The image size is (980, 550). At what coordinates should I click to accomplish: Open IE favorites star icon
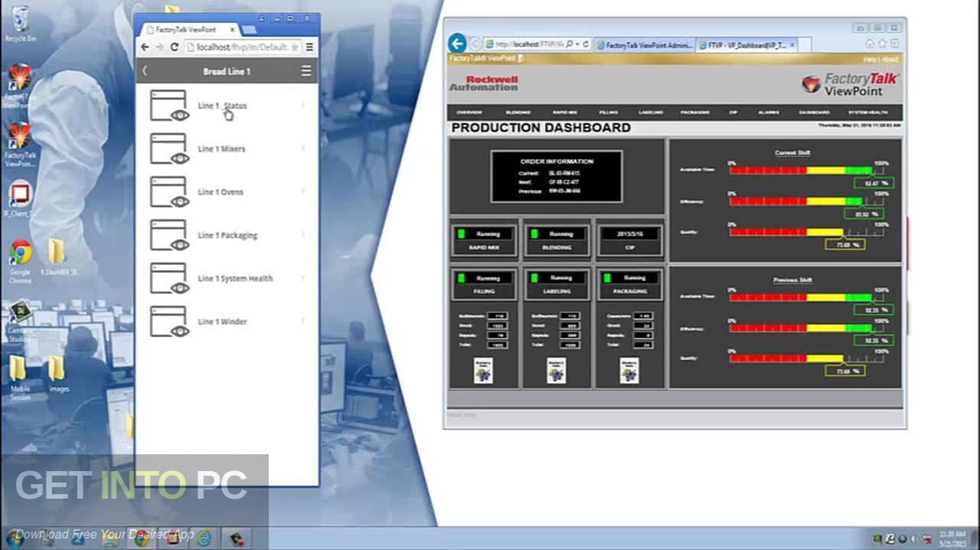tap(882, 44)
